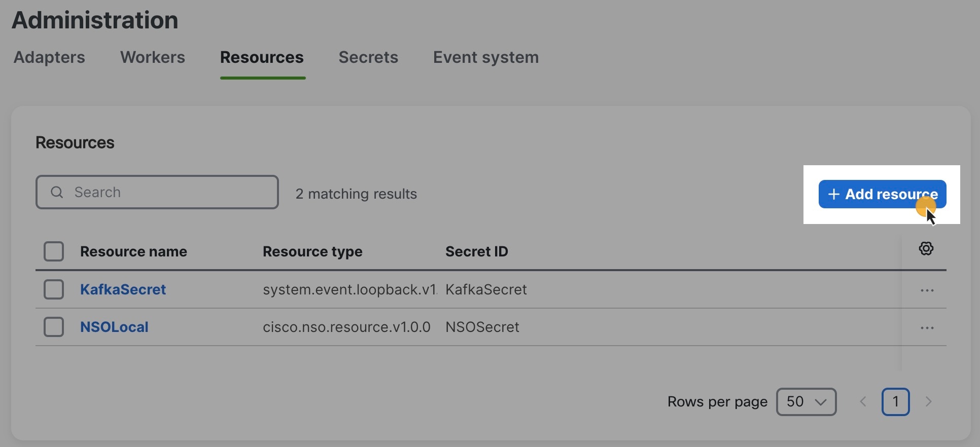Switch to the Secrets tab
Image resolution: width=980 pixels, height=447 pixels.
pyautogui.click(x=368, y=57)
